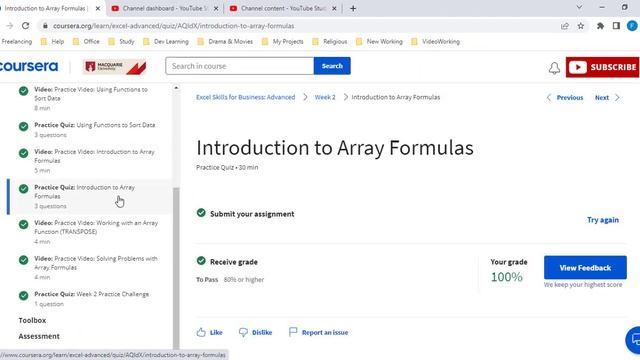Like this item with thumbs-up
This screenshot has height=360, width=640.
(x=201, y=332)
